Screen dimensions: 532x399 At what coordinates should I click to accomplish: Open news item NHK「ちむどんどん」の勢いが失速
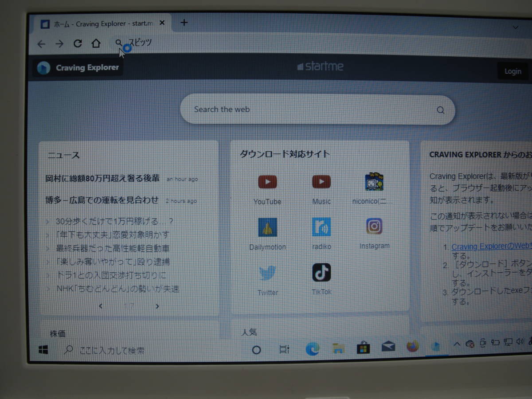point(117,289)
